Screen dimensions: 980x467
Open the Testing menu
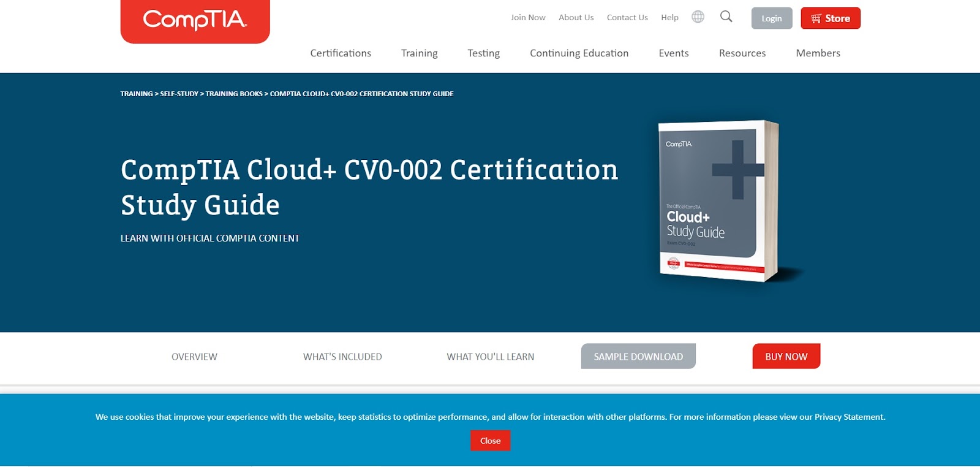pyautogui.click(x=484, y=53)
